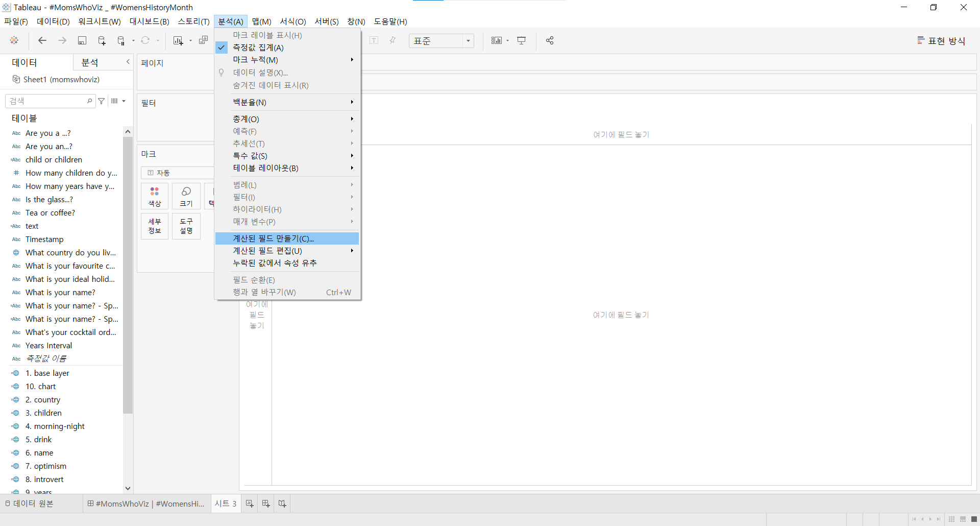The image size is (980, 526).
Task: Open the 자동 mark type dropdown
Action: point(177,173)
